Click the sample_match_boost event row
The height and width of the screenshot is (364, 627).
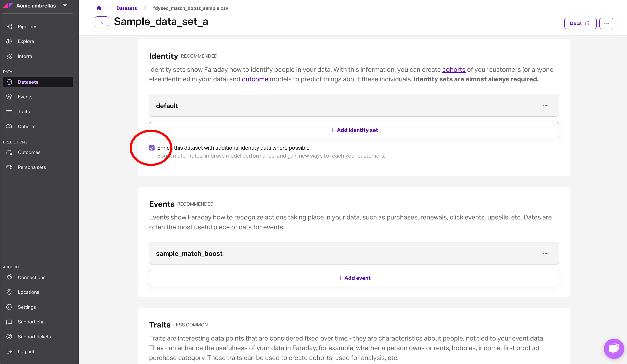coord(354,254)
